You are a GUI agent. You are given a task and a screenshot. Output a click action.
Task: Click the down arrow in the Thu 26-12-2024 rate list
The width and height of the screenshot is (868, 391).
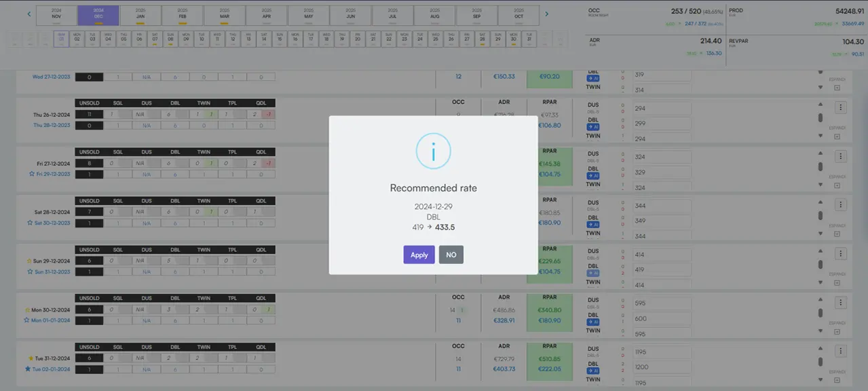tap(820, 136)
